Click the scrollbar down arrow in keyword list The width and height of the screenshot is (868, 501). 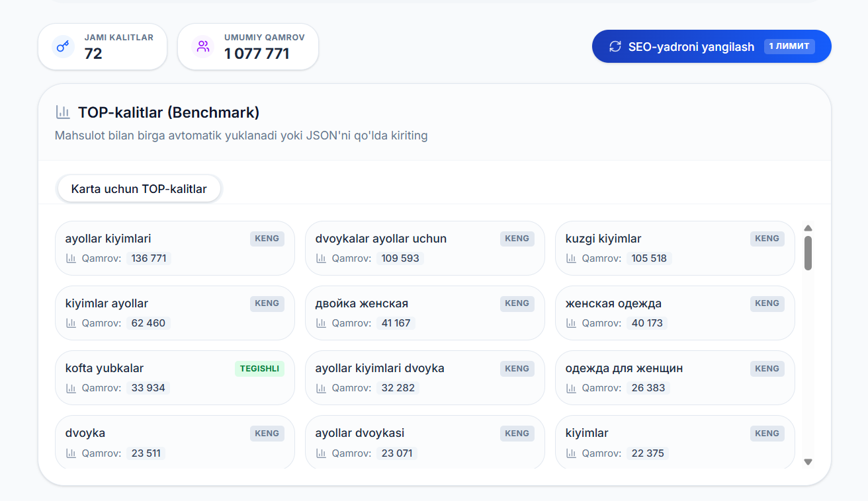pyautogui.click(x=808, y=462)
